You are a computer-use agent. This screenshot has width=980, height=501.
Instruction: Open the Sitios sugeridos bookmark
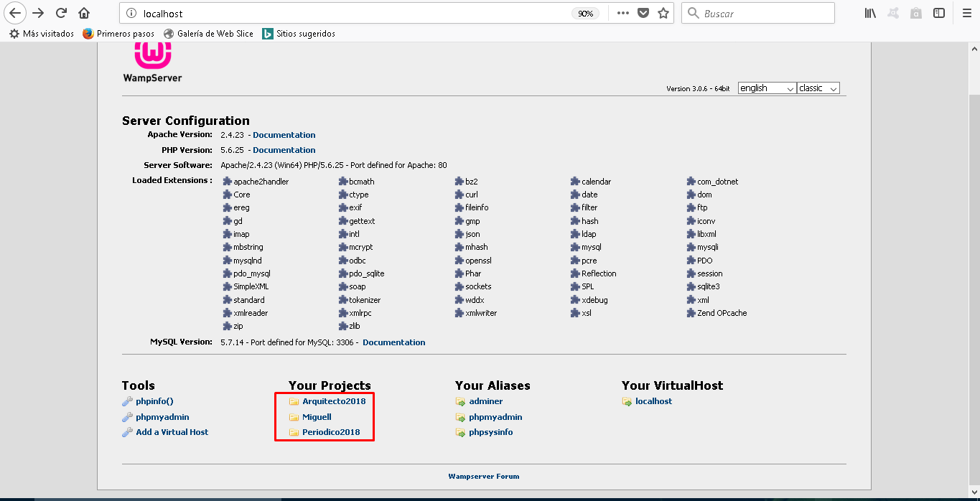click(x=299, y=34)
